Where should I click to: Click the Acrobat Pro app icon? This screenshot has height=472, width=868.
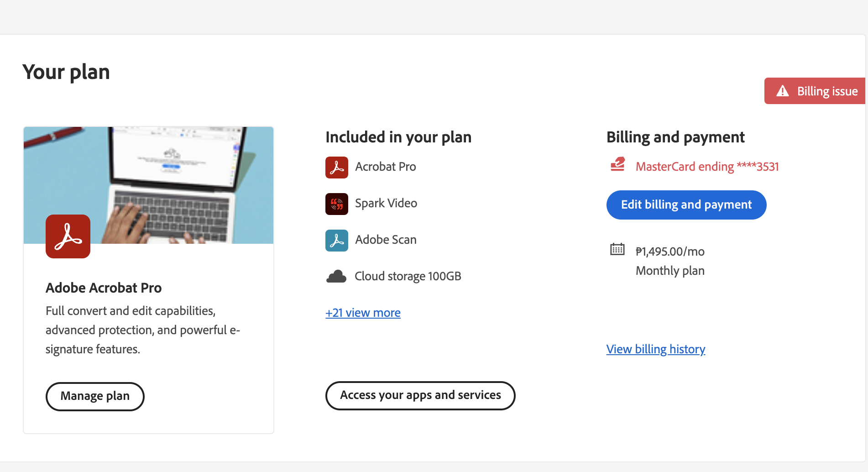coord(336,167)
